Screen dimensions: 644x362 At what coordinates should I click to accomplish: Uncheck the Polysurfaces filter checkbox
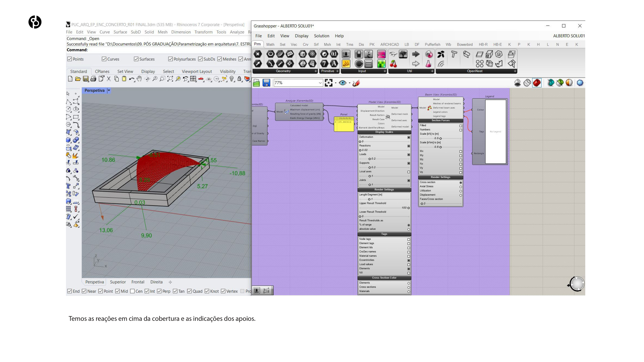pyautogui.click(x=171, y=59)
